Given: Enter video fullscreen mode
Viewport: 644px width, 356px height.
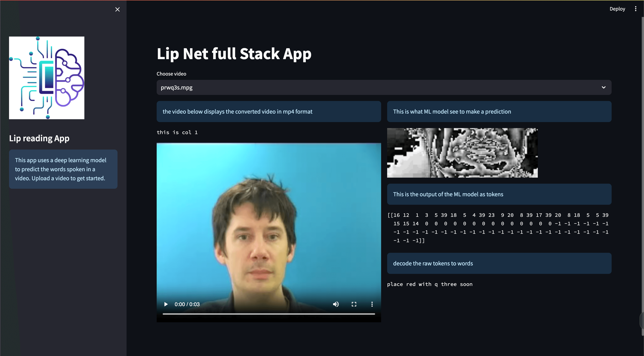Looking at the screenshot, I should pos(354,304).
